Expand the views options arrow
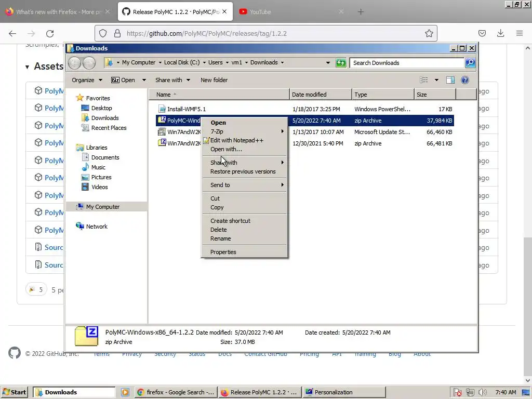 (x=436, y=80)
